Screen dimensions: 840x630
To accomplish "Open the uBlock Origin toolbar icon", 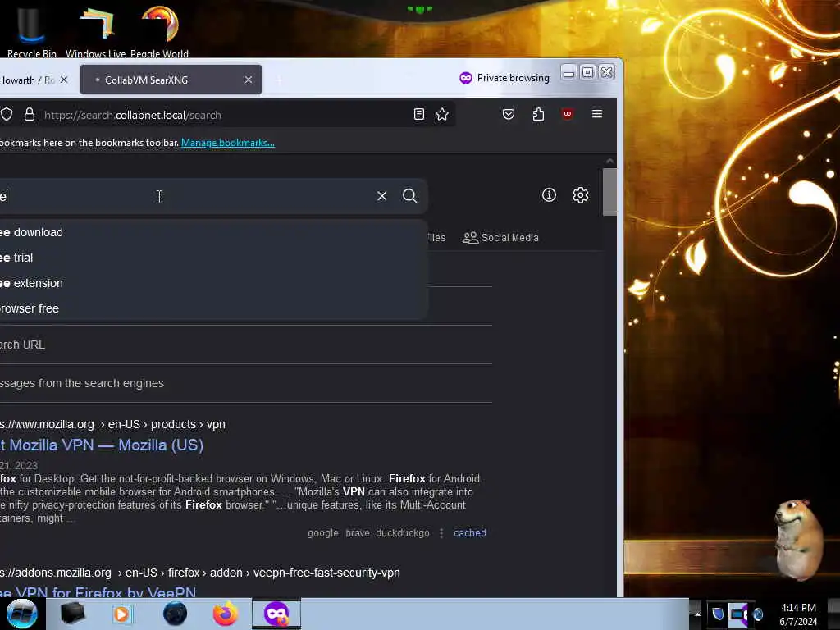I will coord(568,114).
